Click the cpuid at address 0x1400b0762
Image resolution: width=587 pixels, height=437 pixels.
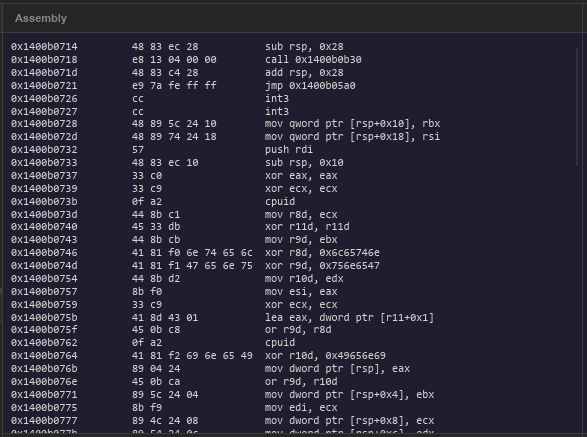tap(280, 343)
